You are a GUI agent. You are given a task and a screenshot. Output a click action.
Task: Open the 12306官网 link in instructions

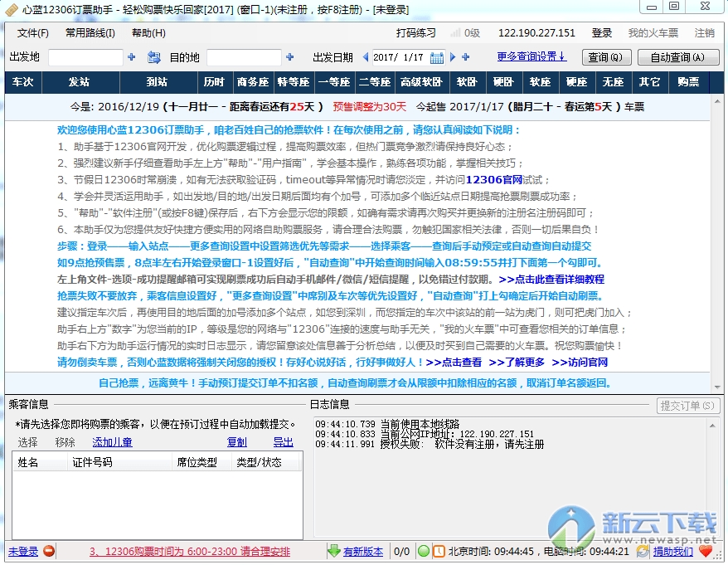(493, 179)
